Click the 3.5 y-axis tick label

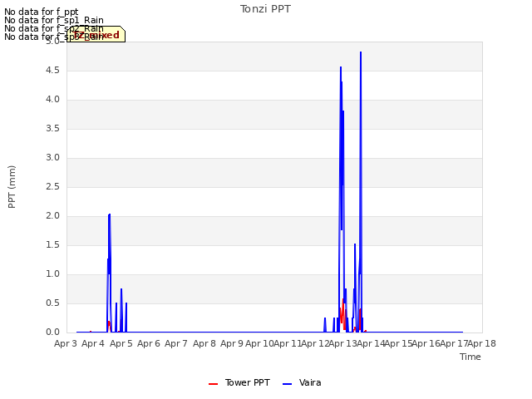52,129
